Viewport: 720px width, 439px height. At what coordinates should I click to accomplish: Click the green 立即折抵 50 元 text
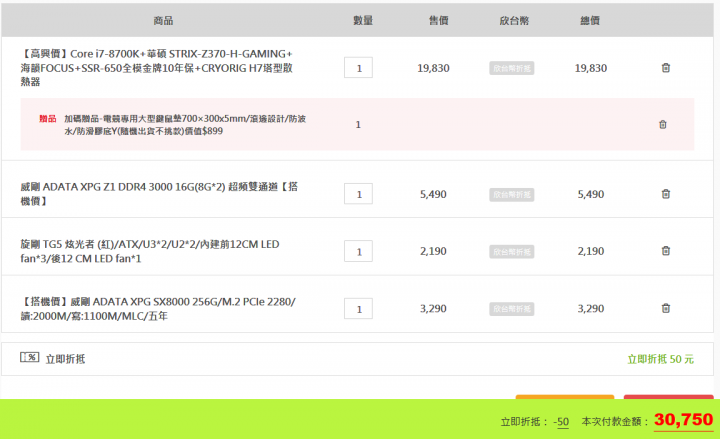coord(660,359)
